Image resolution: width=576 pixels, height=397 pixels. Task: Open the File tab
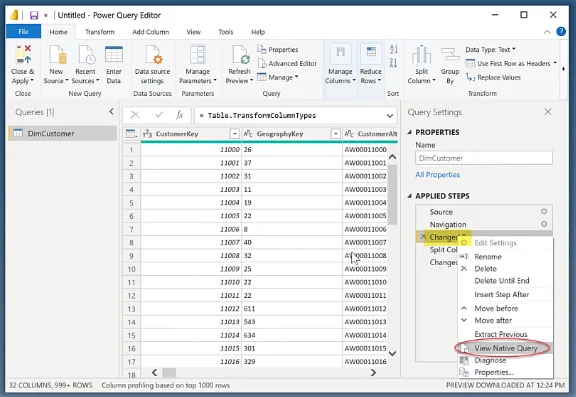tap(23, 32)
